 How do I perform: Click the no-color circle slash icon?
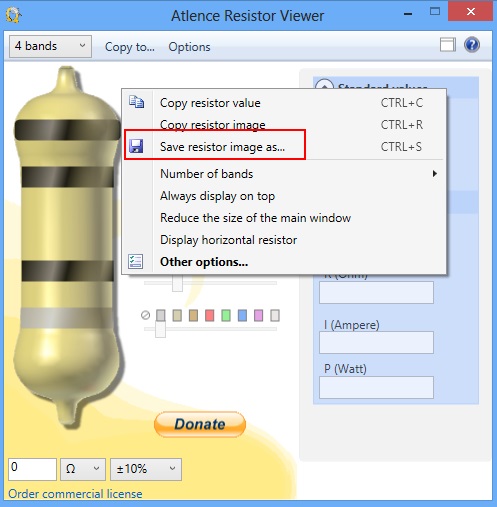coord(145,315)
